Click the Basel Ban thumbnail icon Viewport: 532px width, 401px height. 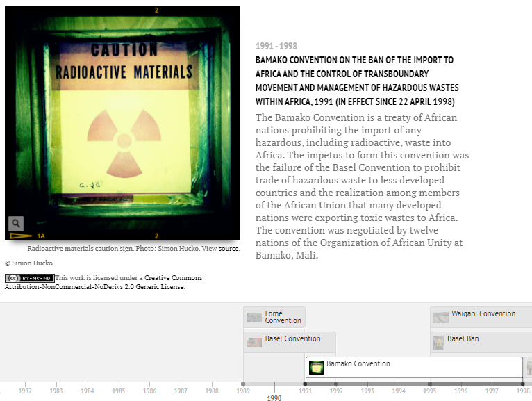439,343
